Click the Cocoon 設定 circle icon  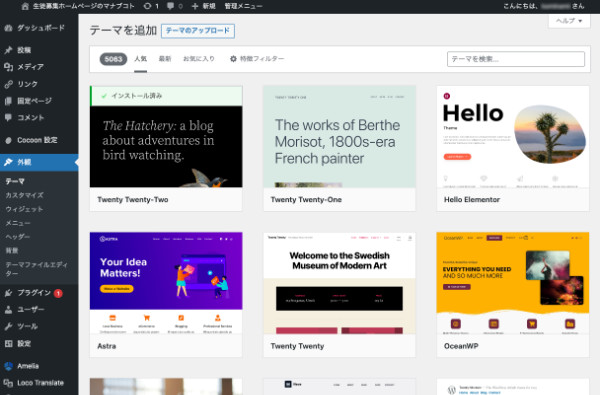point(8,140)
